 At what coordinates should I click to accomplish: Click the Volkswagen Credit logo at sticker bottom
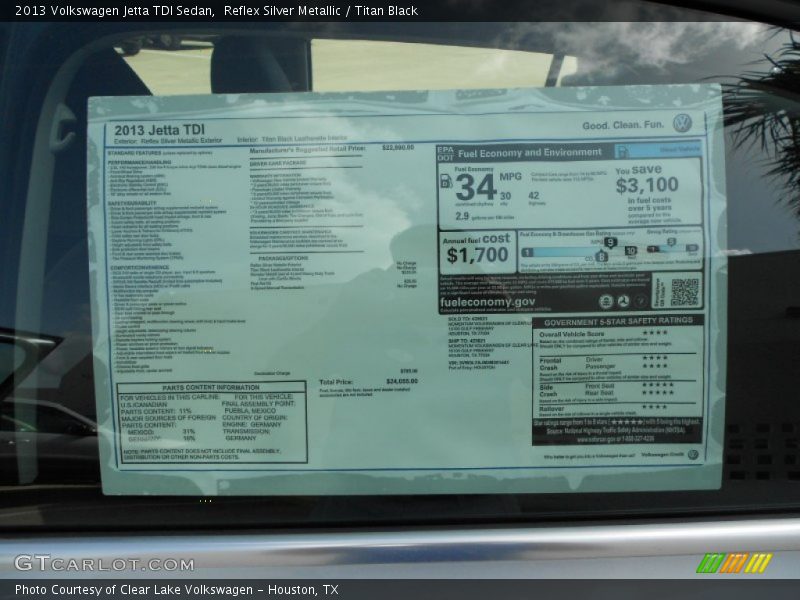pyautogui.click(x=693, y=454)
